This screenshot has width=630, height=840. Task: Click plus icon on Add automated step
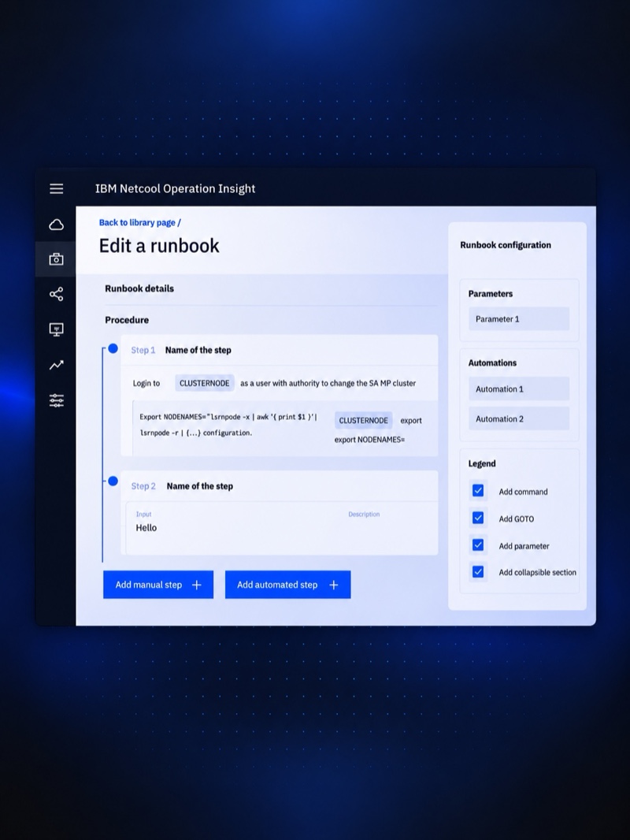[333, 585]
